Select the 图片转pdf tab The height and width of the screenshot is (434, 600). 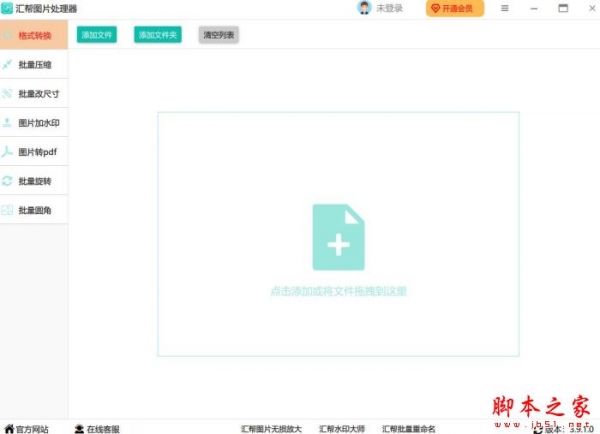click(34, 152)
